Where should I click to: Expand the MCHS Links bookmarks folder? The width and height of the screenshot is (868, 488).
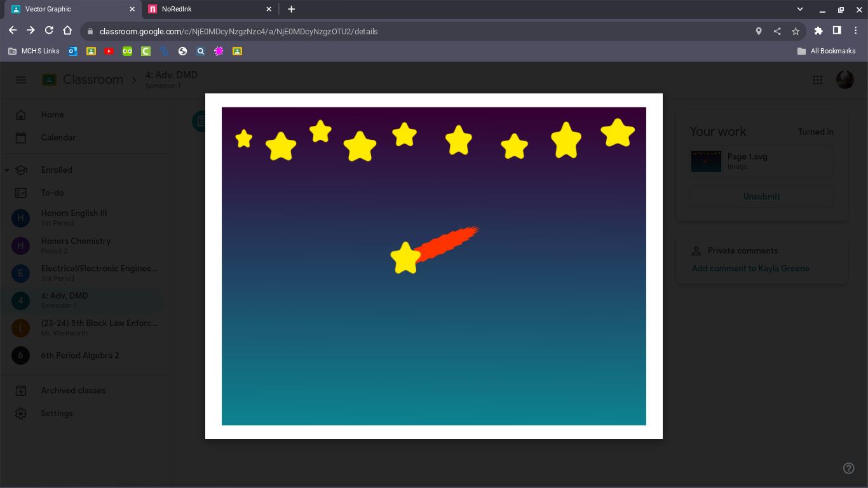click(34, 51)
